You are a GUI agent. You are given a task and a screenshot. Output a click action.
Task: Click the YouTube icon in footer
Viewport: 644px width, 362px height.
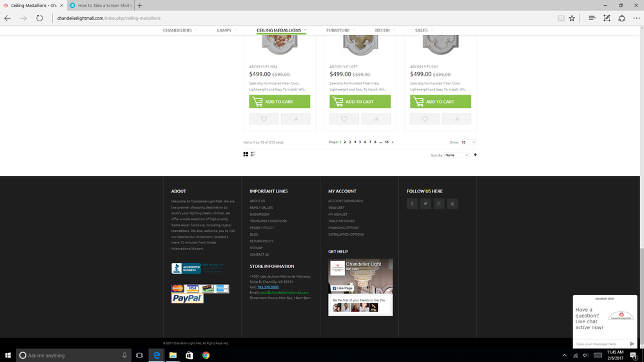pyautogui.click(x=453, y=204)
